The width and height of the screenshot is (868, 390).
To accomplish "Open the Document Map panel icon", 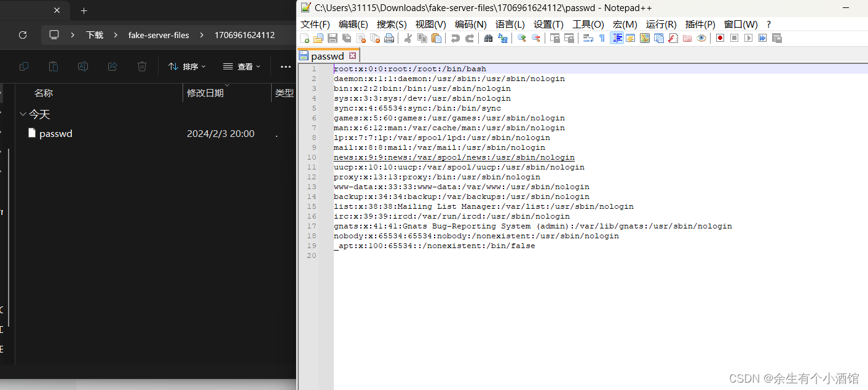I will click(645, 38).
